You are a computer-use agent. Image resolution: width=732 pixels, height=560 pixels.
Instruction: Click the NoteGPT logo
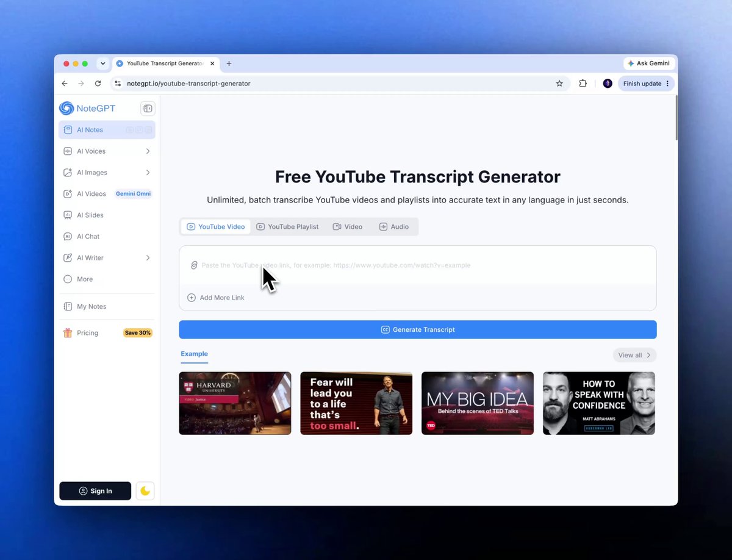click(x=87, y=109)
